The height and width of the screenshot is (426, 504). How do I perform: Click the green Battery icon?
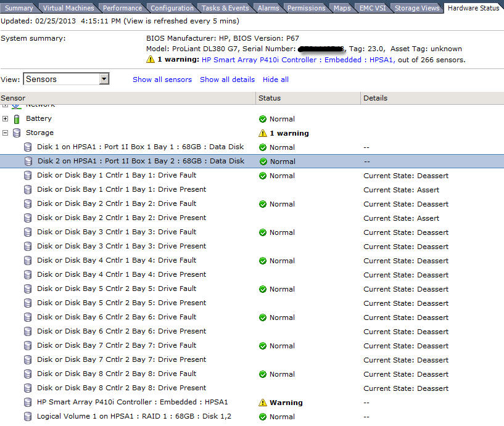pos(17,119)
